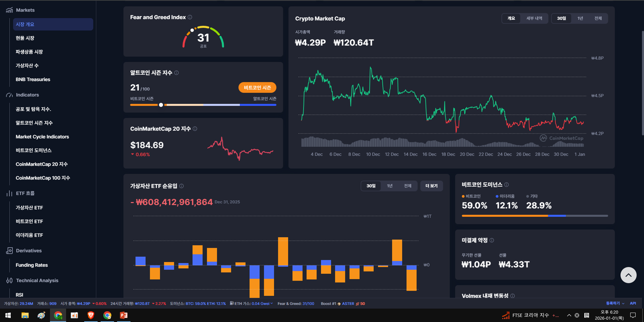Select 1년 range for market cap

(580, 18)
